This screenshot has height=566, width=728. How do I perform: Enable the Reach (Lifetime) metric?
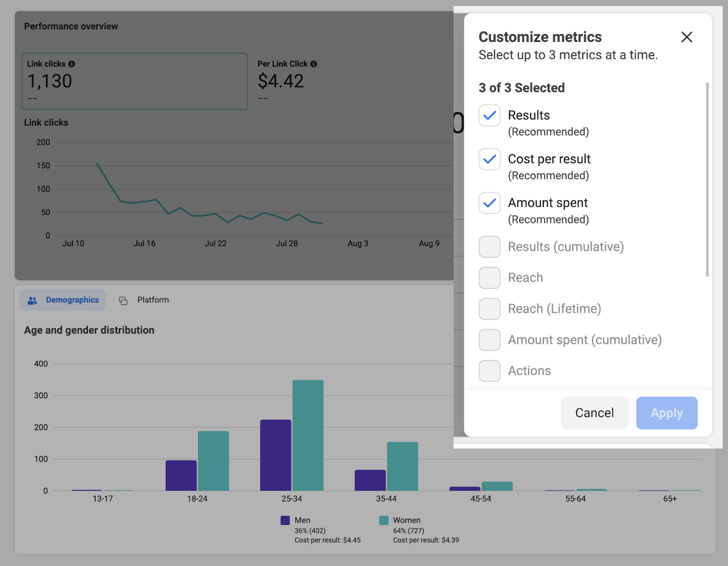pos(489,309)
